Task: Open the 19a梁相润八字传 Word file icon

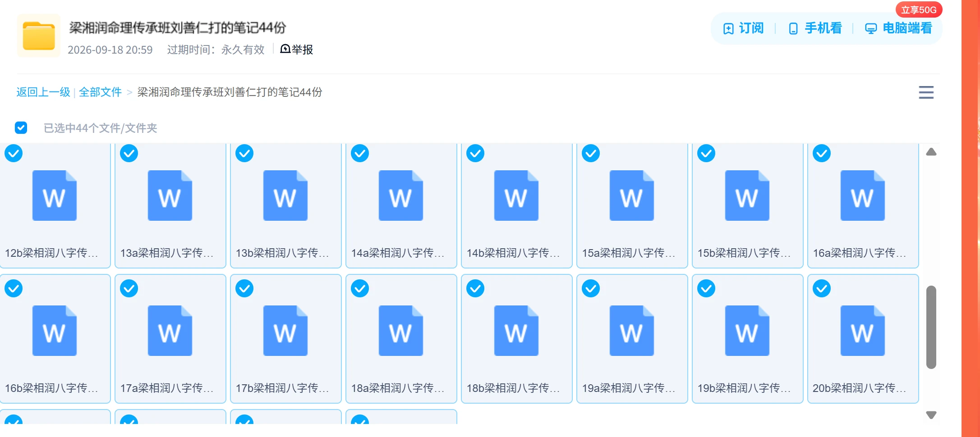Action: pyautogui.click(x=632, y=331)
